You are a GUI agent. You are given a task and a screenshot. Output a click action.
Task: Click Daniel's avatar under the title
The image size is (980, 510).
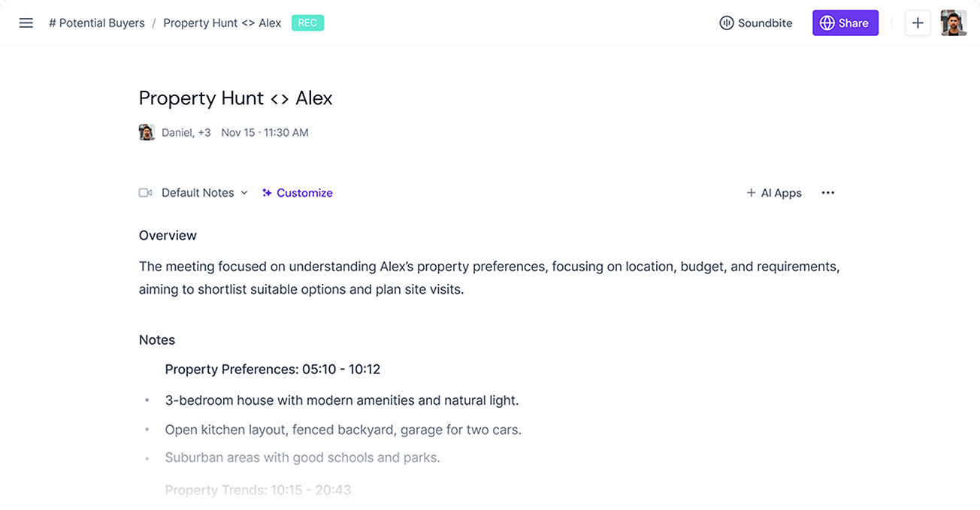point(147,133)
